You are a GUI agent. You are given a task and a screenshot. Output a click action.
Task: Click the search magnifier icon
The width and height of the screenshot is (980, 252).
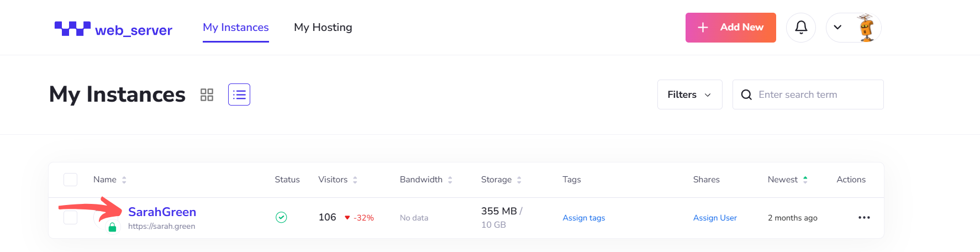click(x=746, y=95)
